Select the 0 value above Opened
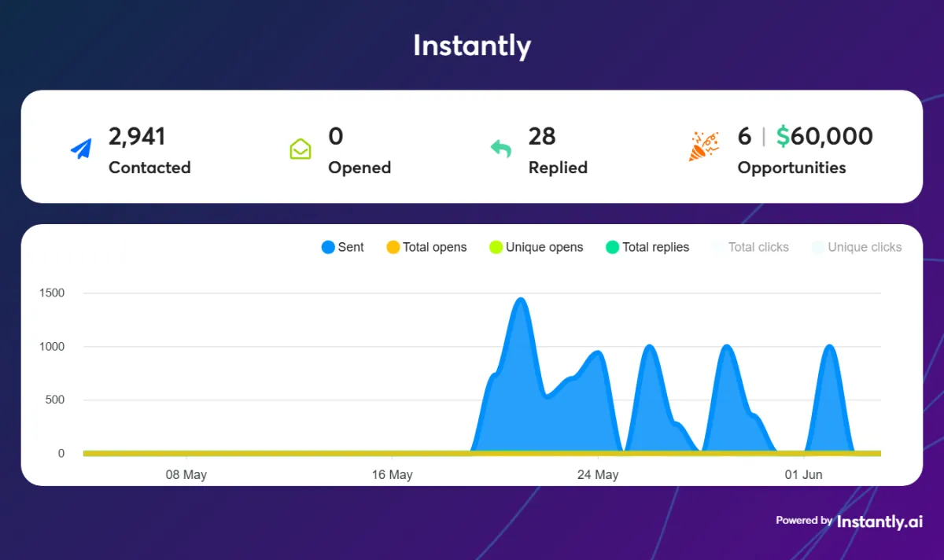This screenshot has height=560, width=944. pos(336,136)
